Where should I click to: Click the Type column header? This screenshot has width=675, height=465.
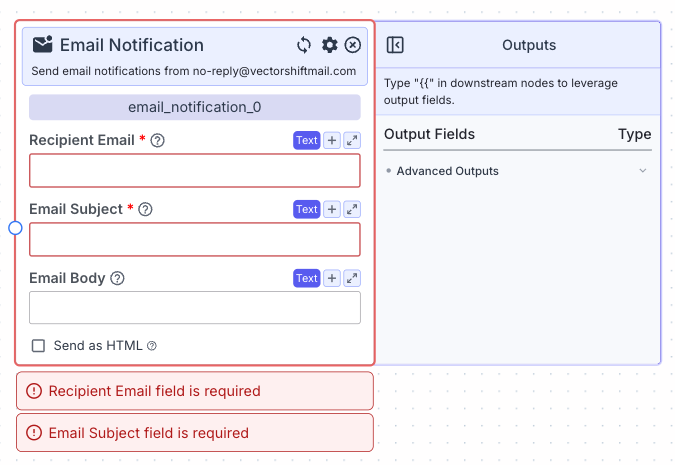tap(635, 134)
